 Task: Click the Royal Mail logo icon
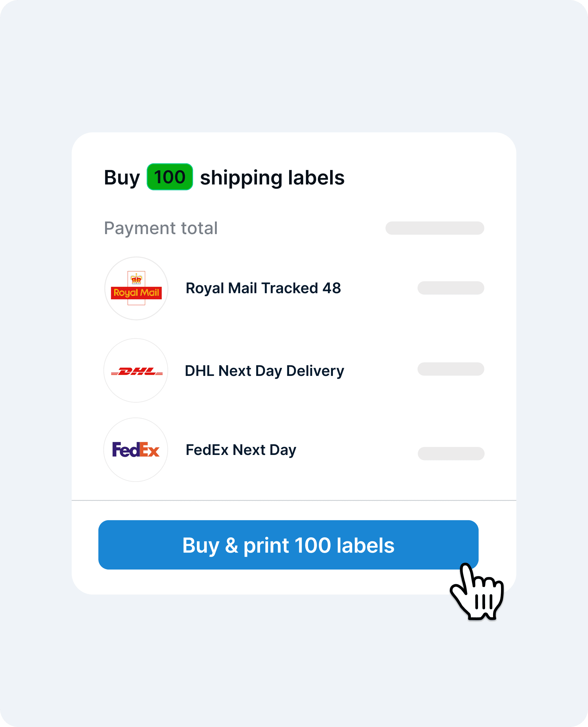[136, 288]
